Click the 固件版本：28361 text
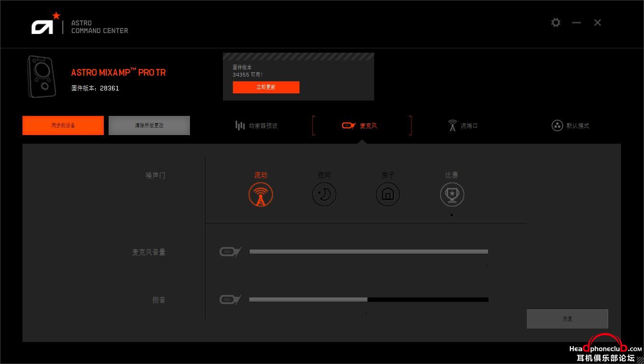The height and width of the screenshot is (364, 644). pos(95,88)
